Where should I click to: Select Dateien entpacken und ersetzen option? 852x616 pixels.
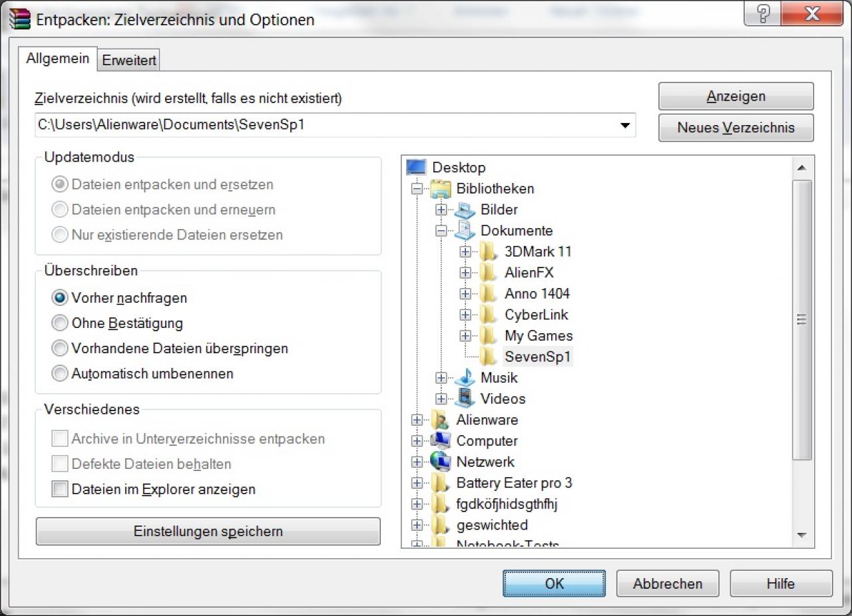(60, 184)
